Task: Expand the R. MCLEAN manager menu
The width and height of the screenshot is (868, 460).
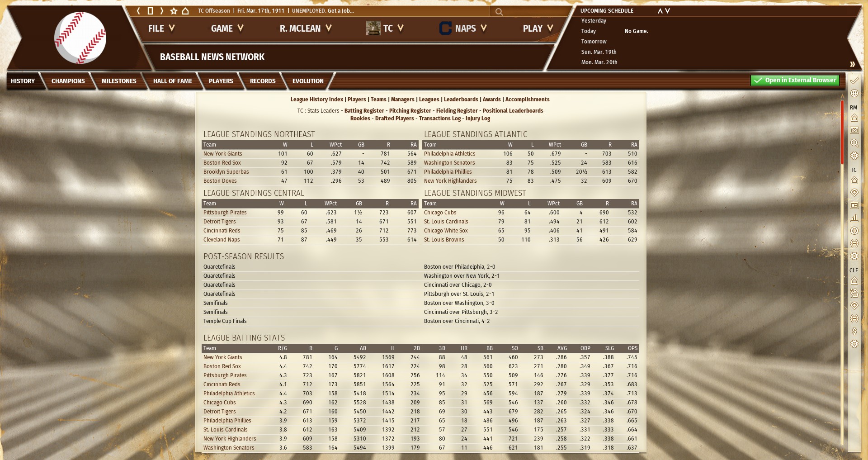Action: click(306, 28)
